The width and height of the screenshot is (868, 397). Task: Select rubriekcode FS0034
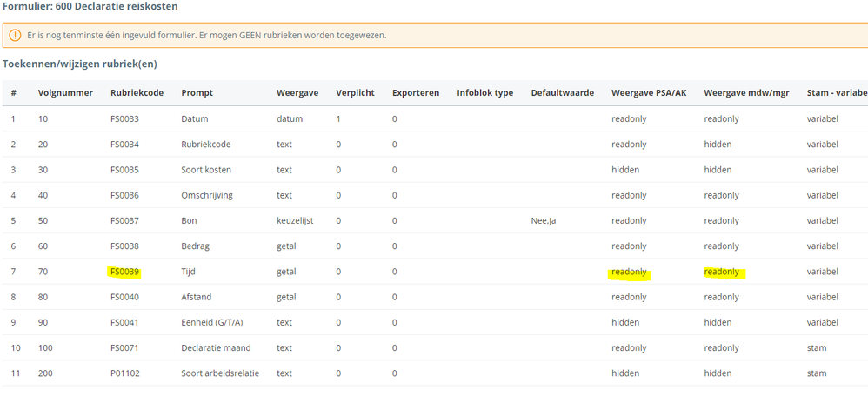[x=124, y=145]
